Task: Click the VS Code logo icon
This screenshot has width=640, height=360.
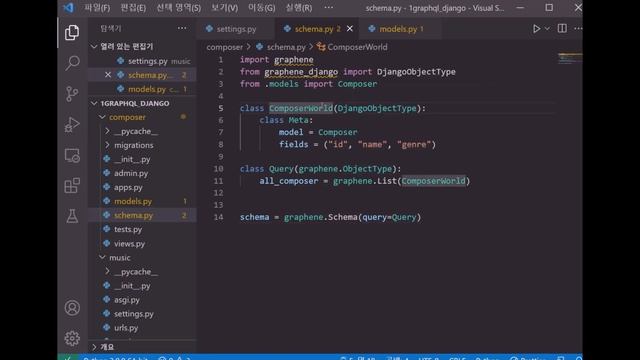Action: tap(69, 7)
